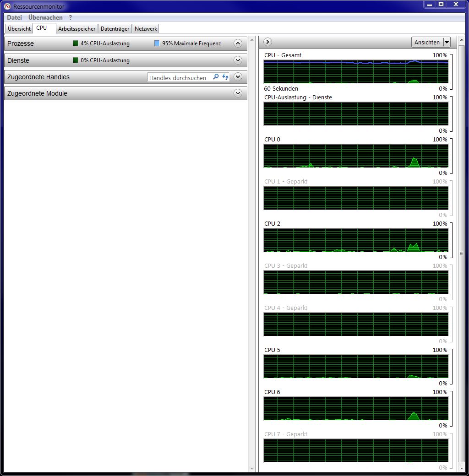Click the CPU 5 graph
This screenshot has height=476, width=469.
tap(356, 367)
